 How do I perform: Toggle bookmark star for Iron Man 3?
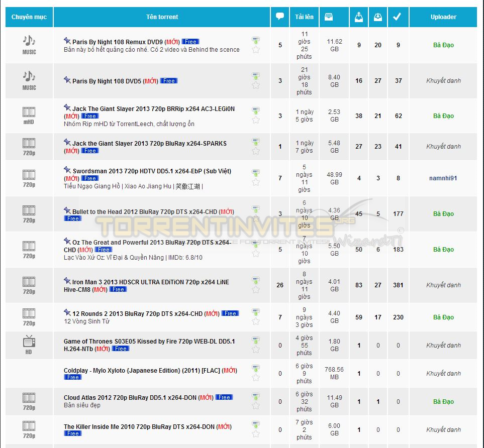click(x=256, y=289)
